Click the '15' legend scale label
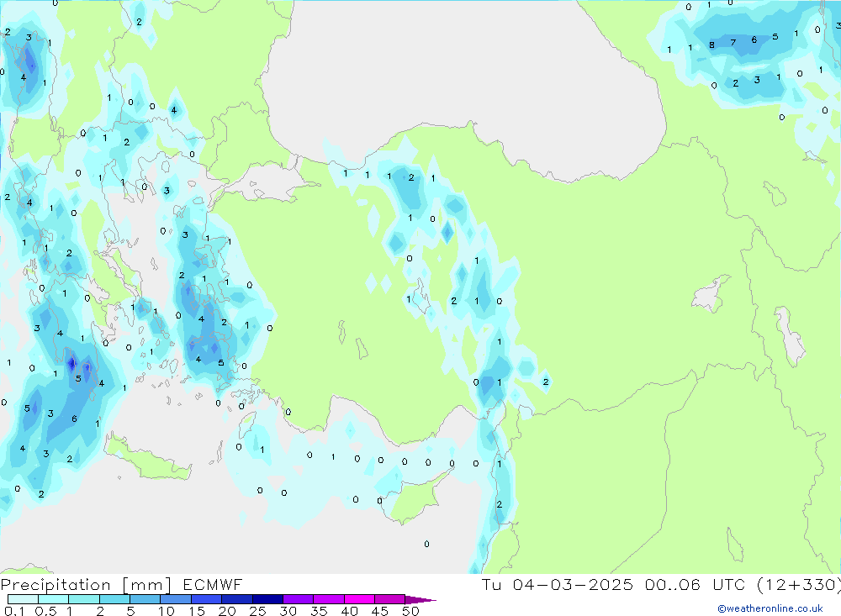 click(x=197, y=611)
